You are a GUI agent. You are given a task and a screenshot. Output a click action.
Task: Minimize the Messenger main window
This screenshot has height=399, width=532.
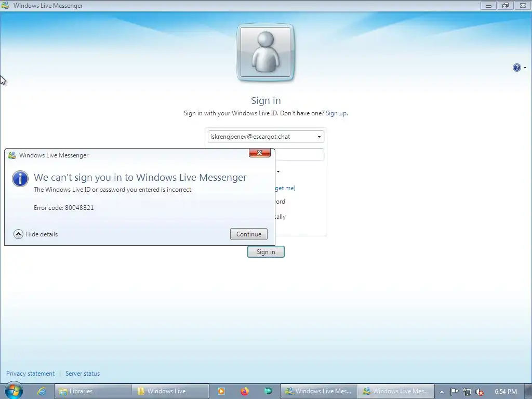pos(488,5)
